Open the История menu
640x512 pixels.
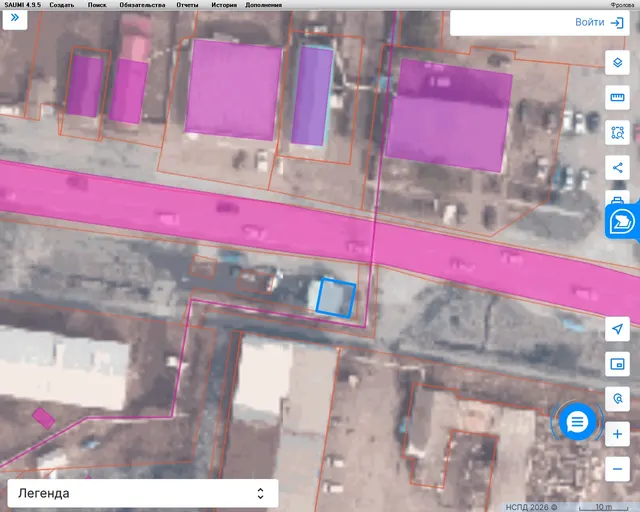[224, 5]
